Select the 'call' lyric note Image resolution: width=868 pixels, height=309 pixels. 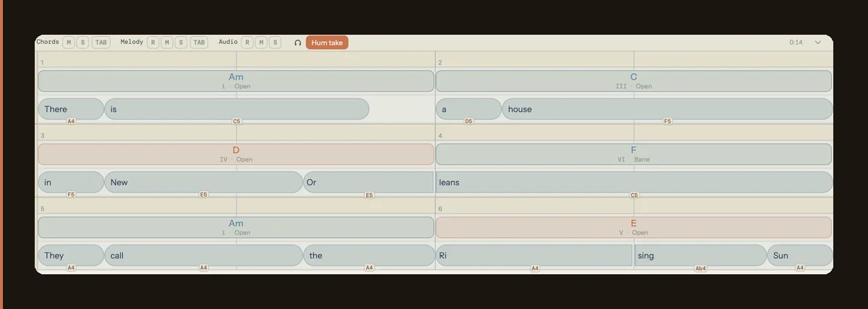(204, 255)
